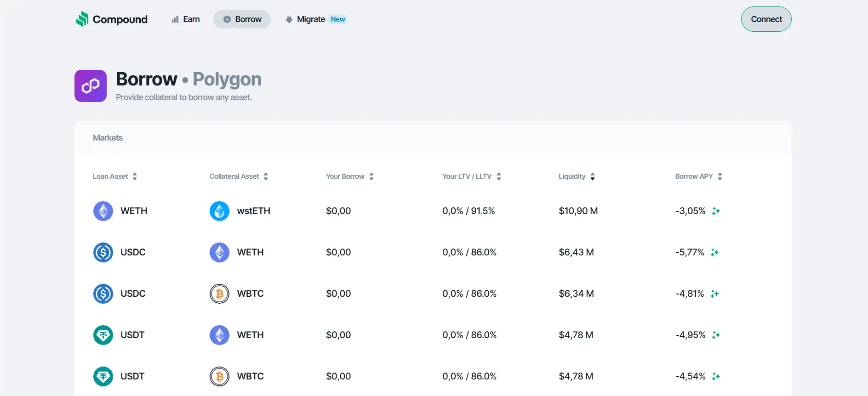Click the wstETH collateral token icon
Screen dimensions: 868x396
pyautogui.click(x=219, y=211)
